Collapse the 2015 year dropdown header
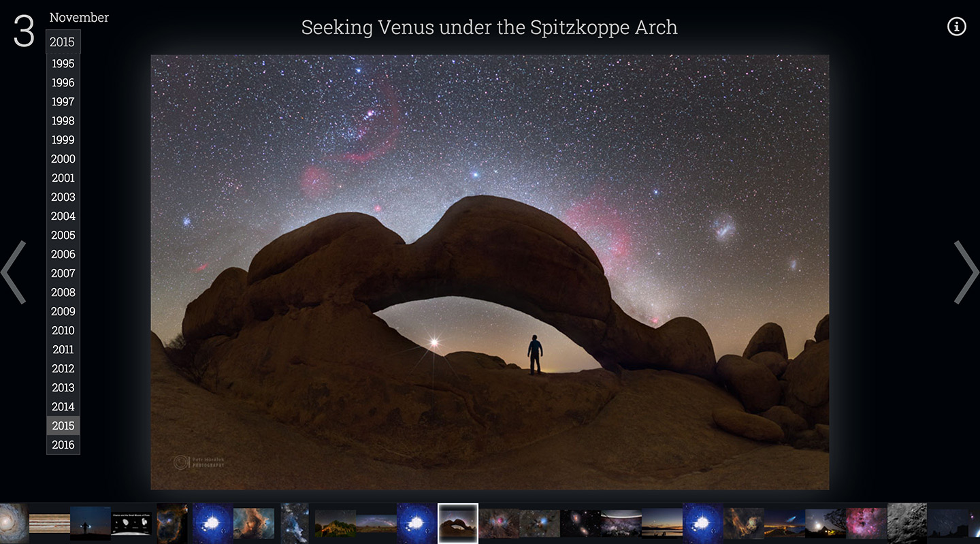Image resolution: width=980 pixels, height=544 pixels. [63, 42]
